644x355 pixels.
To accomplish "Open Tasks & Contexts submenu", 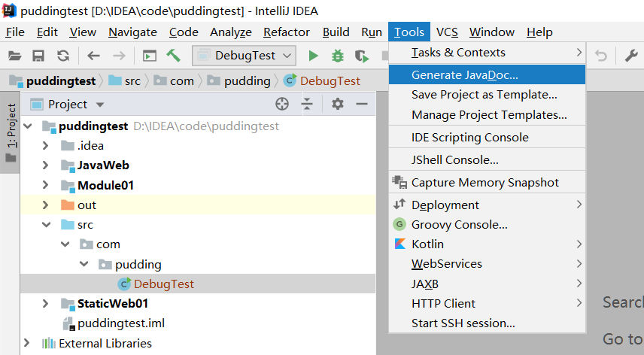I will (x=487, y=53).
